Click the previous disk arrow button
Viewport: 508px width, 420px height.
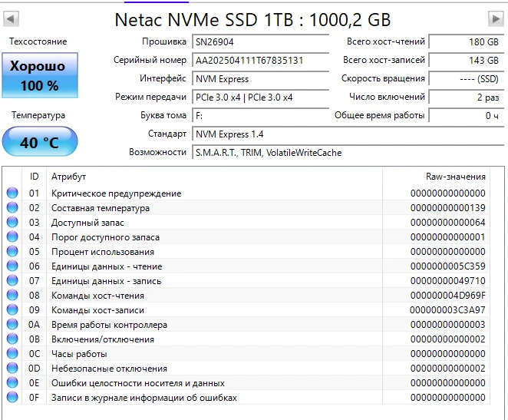coord(11,18)
